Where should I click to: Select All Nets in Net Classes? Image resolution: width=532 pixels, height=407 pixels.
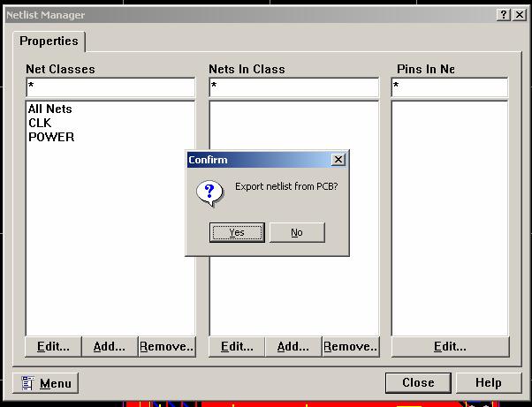(50, 109)
